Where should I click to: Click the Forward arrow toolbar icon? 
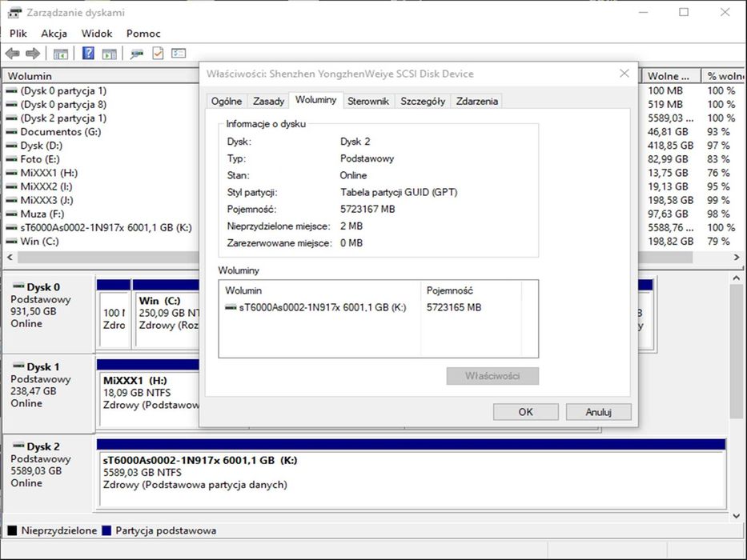(x=32, y=54)
